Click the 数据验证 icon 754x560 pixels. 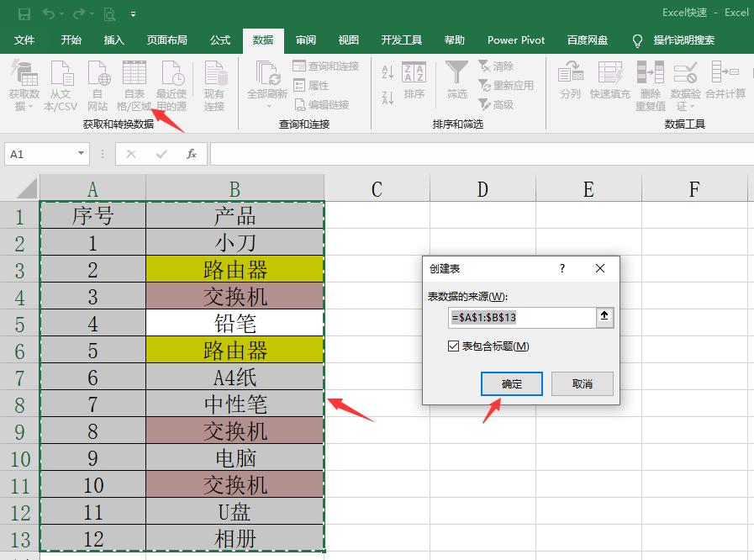coord(685,72)
